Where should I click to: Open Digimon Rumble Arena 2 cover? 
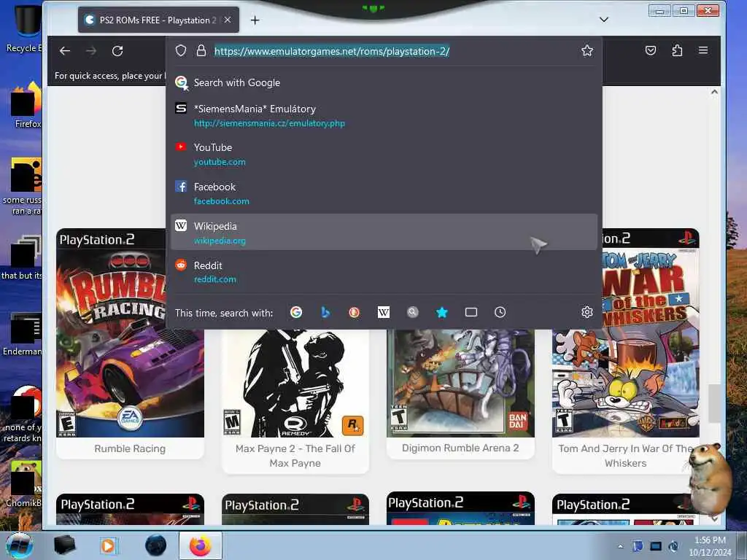pos(461,384)
